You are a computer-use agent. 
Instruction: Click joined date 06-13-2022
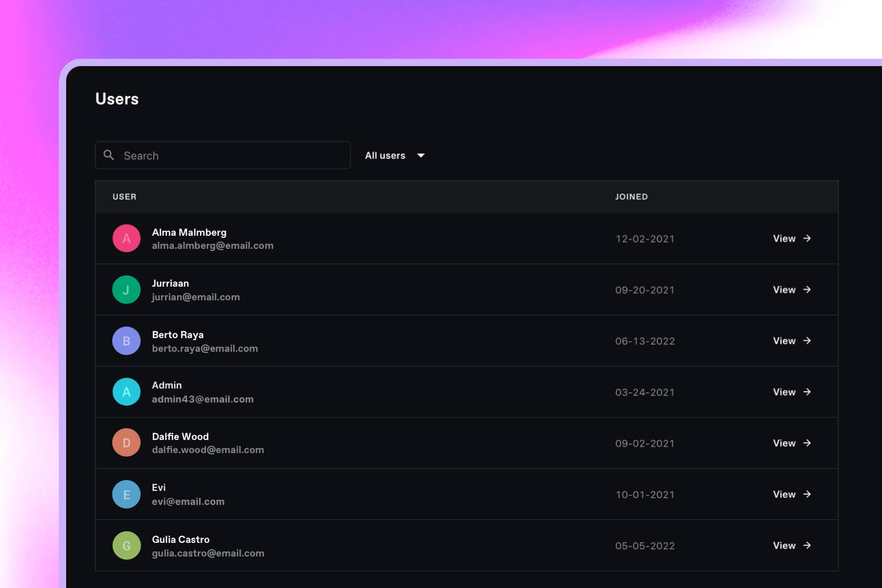pos(645,341)
